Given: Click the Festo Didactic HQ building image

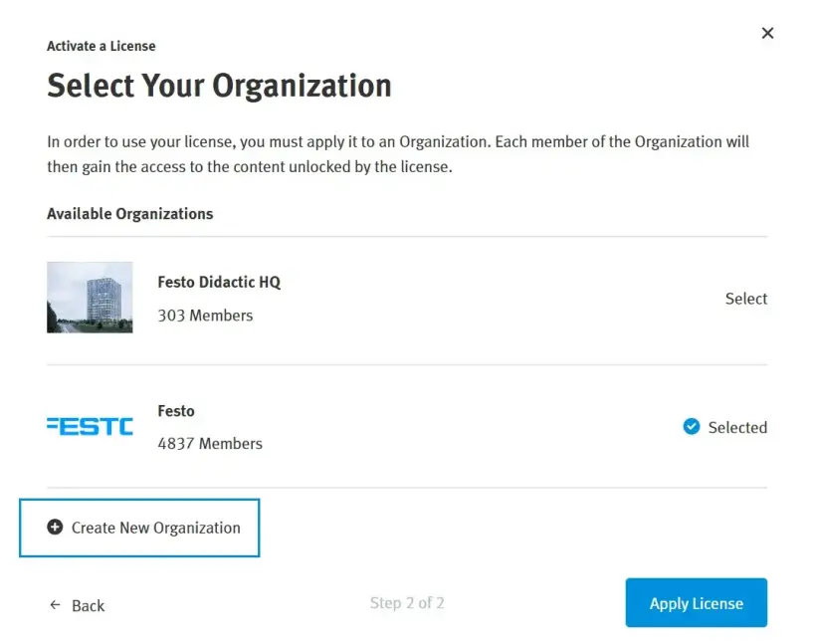Looking at the screenshot, I should coord(90,298).
